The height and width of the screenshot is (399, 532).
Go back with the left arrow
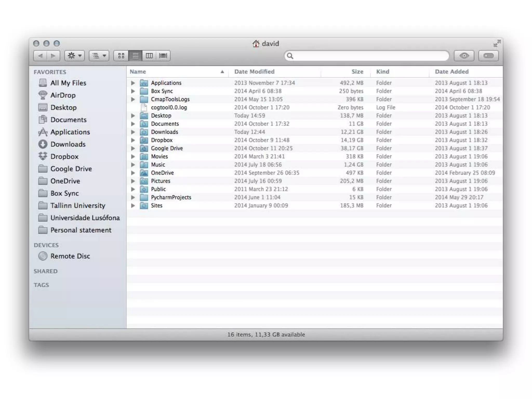[40, 56]
